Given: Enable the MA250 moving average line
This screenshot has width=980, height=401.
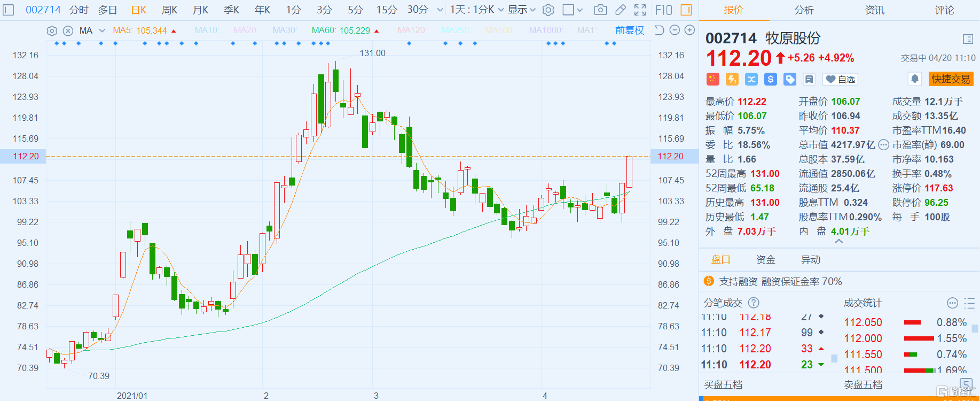Looking at the screenshot, I should [456, 30].
